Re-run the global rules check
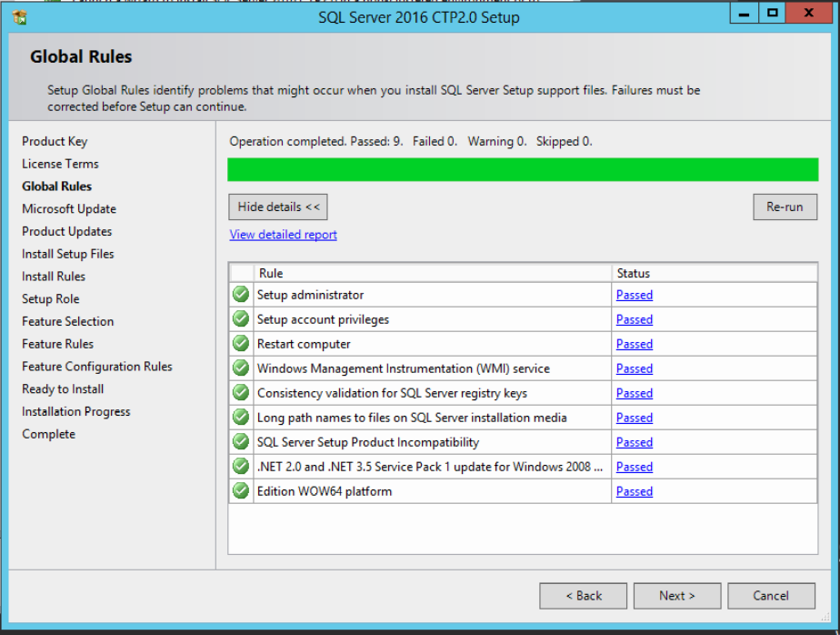Image resolution: width=840 pixels, height=635 pixels. [x=785, y=207]
